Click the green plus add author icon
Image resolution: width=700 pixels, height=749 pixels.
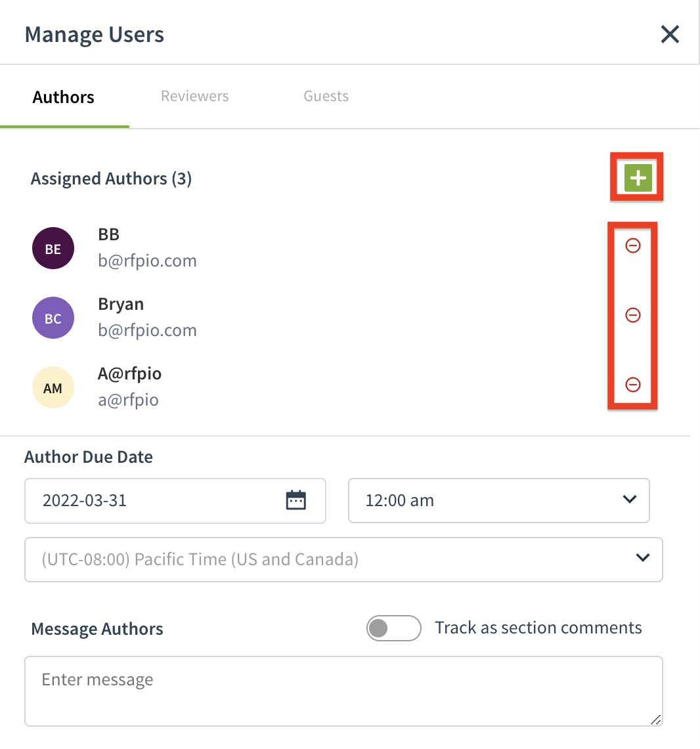(x=638, y=178)
